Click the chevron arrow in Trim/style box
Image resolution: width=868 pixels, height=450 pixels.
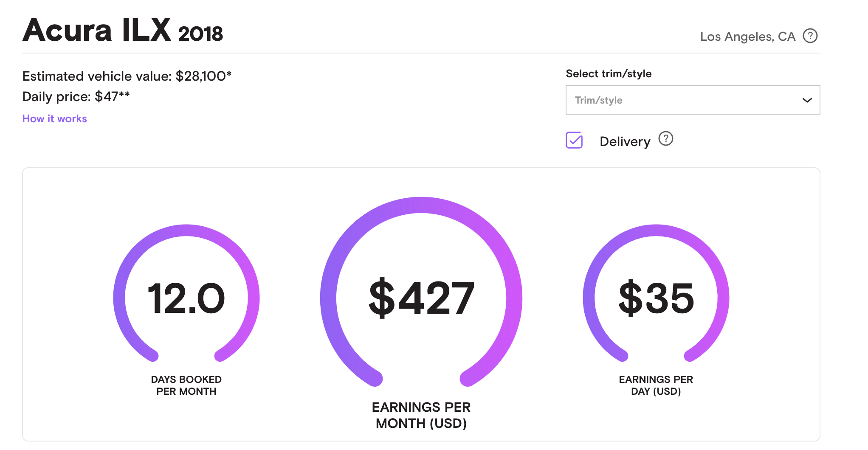(x=807, y=100)
